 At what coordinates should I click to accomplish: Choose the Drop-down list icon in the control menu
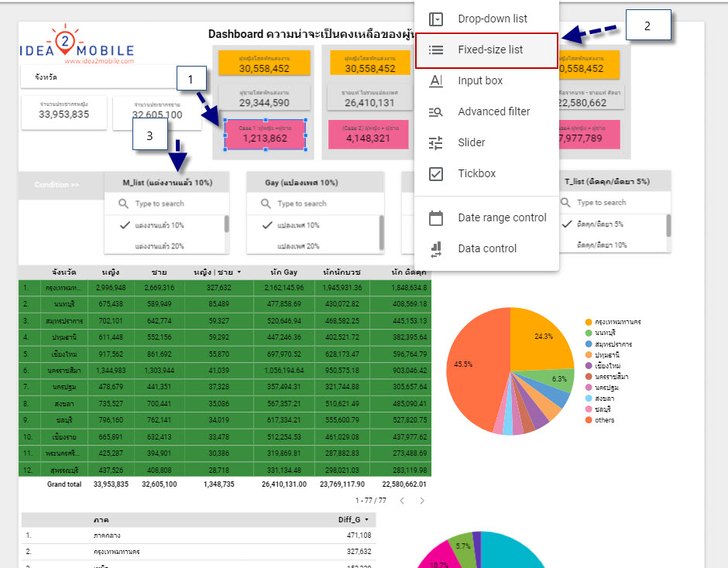(435, 19)
